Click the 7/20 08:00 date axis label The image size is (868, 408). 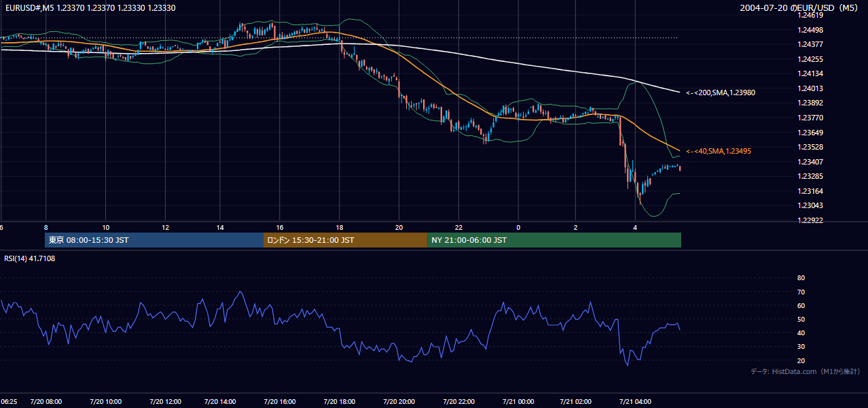click(46, 402)
